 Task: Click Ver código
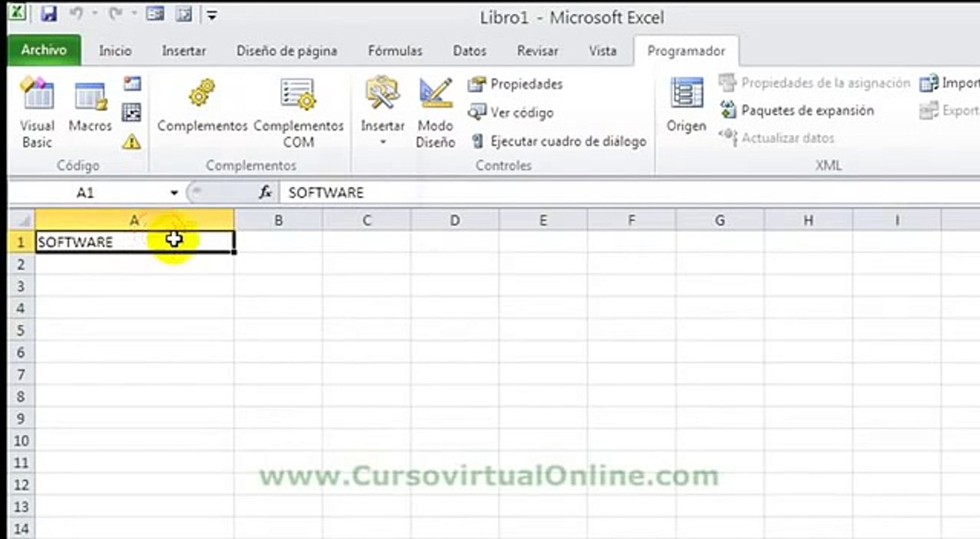[511, 112]
